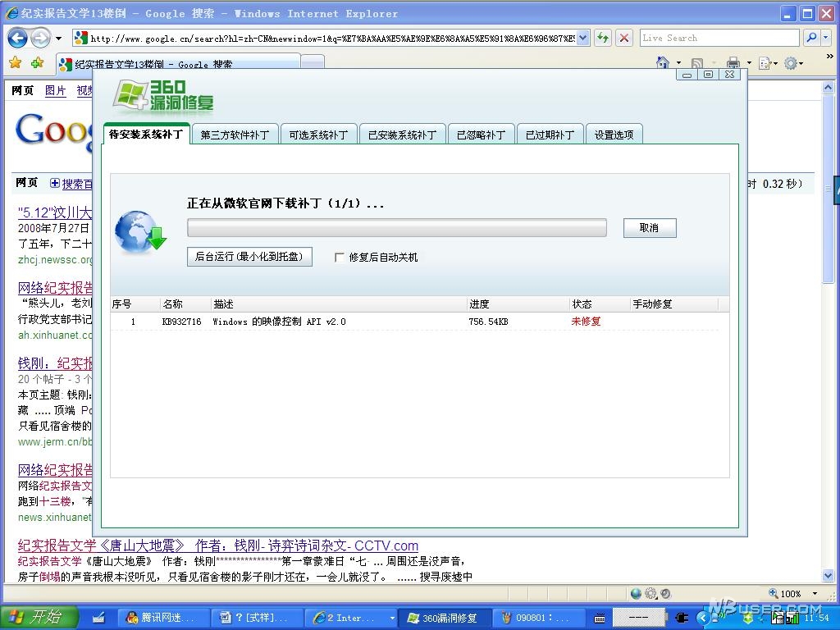Open the Favorites Center star icon
The width and height of the screenshot is (840, 630).
16,63
